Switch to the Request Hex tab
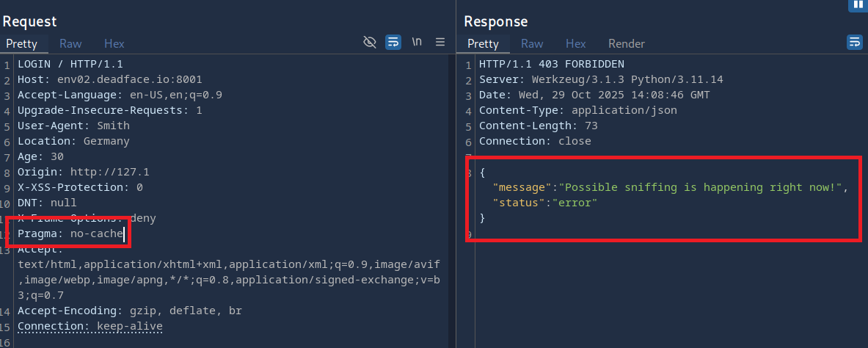The image size is (868, 348). pos(114,43)
